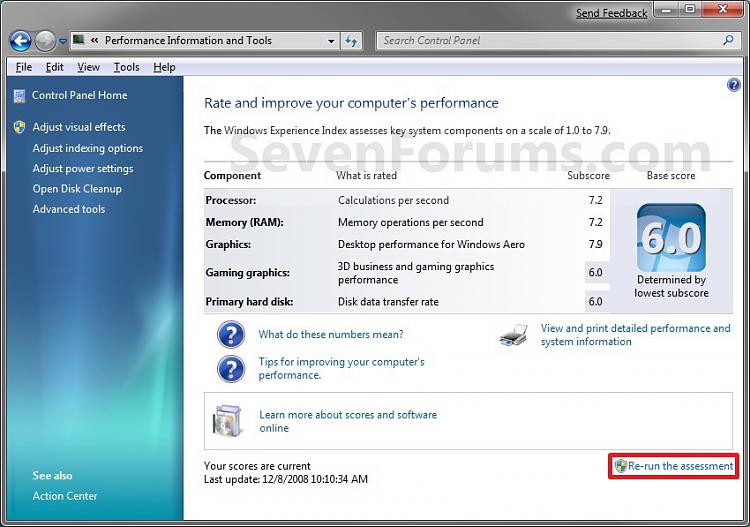
Task: Click 'Memory operations per second' text
Action: pos(410,222)
